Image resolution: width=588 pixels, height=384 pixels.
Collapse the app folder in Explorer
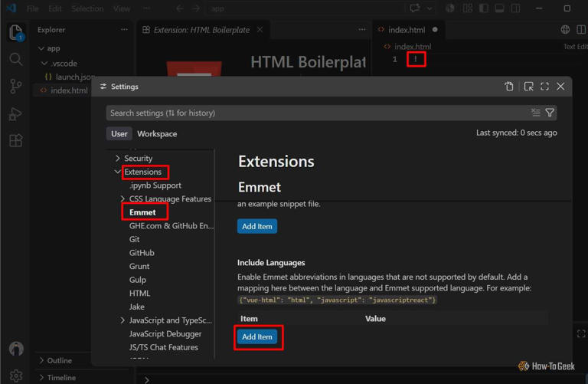41,48
